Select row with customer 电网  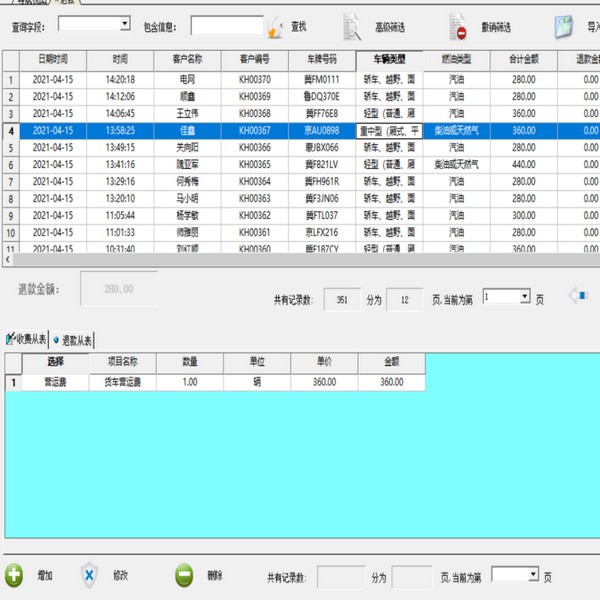186,79
